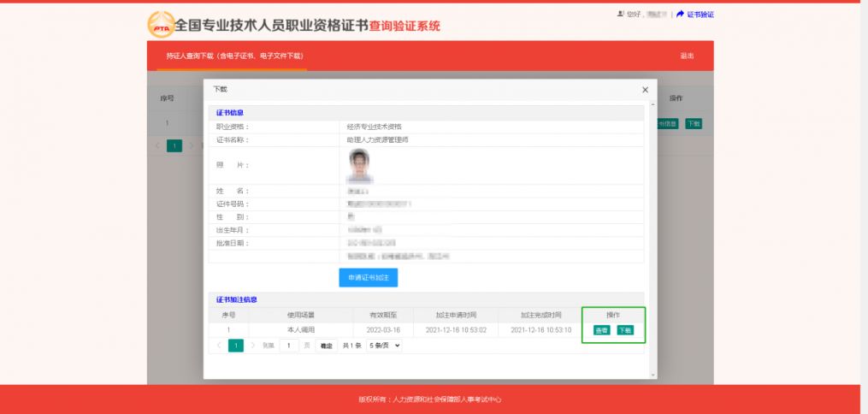
Task: Click the 2021-12-16 10:53:10 completion time
Action: point(540,330)
